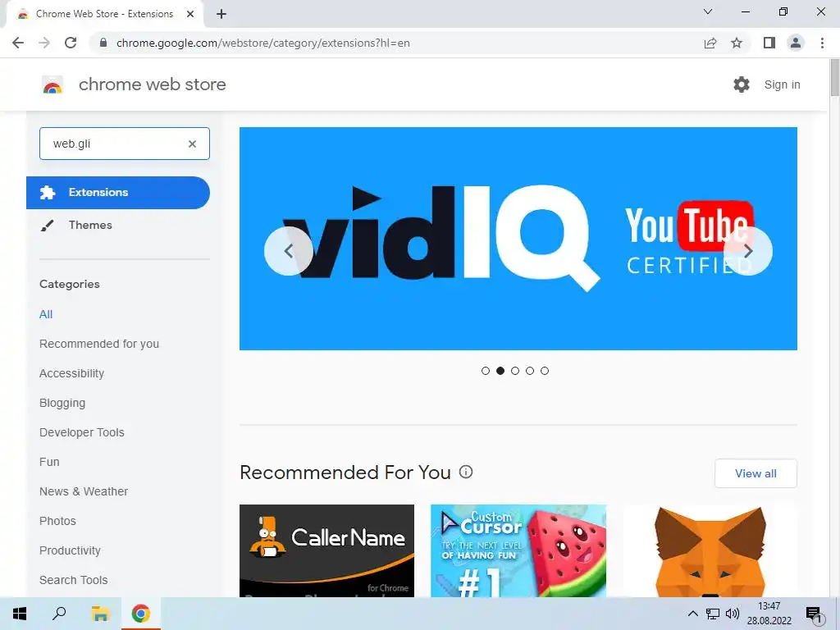This screenshot has height=630, width=840.
Task: Select Extensions in sidebar
Action: coord(118,192)
